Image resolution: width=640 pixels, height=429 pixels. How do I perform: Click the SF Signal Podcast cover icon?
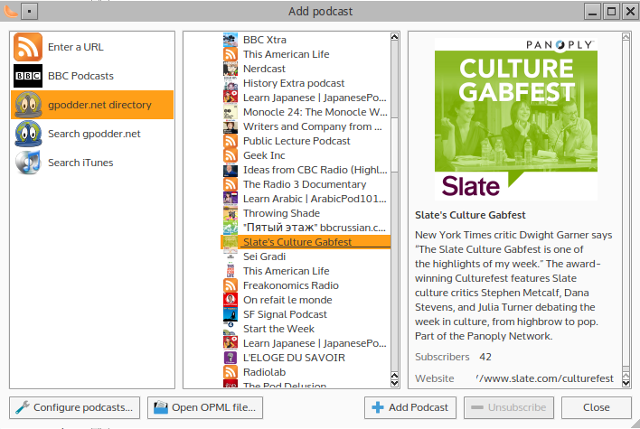point(230,315)
